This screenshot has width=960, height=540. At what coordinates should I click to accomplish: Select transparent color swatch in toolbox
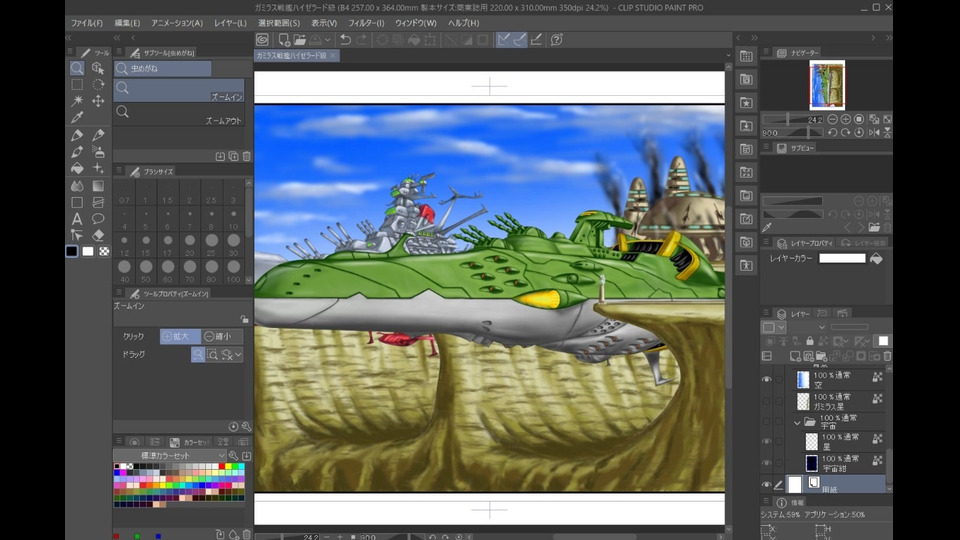pyautogui.click(x=104, y=251)
